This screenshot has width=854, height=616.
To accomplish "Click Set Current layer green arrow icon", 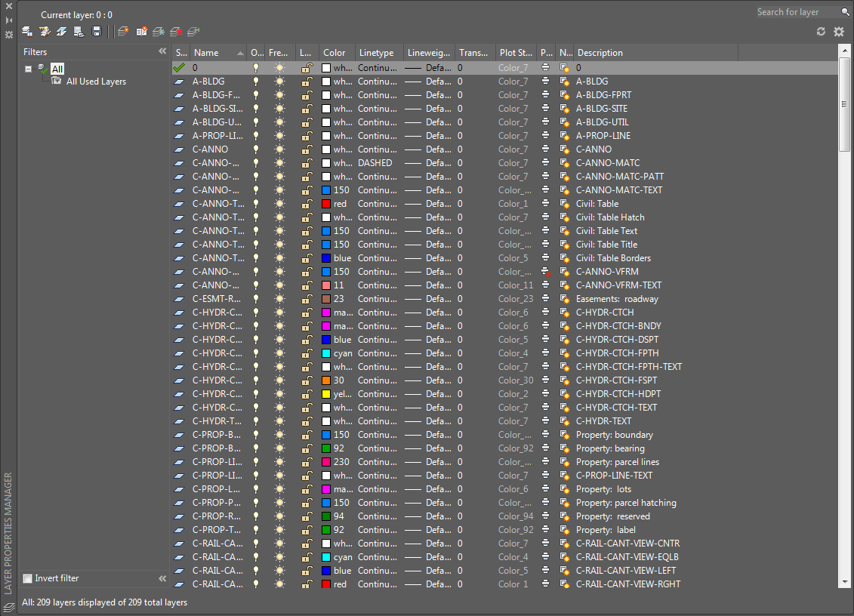I will (193, 32).
